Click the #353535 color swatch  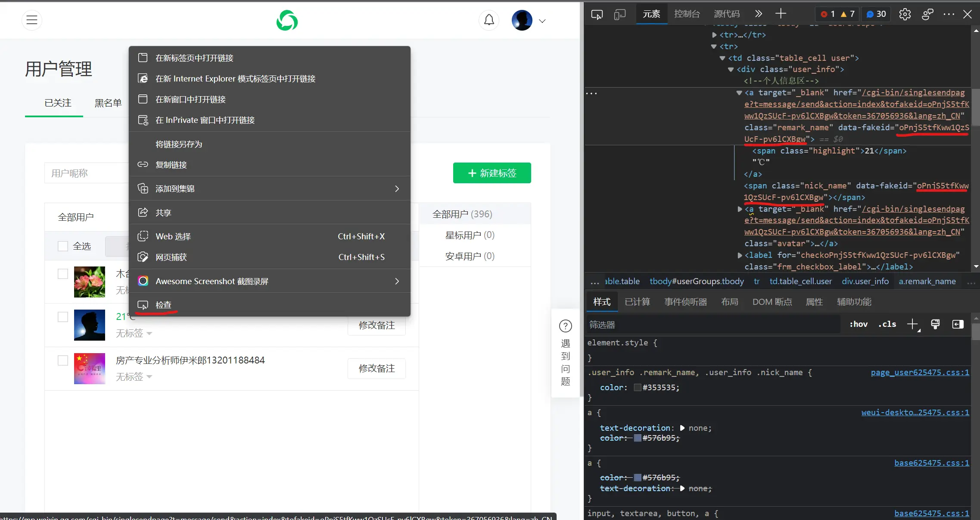click(x=638, y=388)
